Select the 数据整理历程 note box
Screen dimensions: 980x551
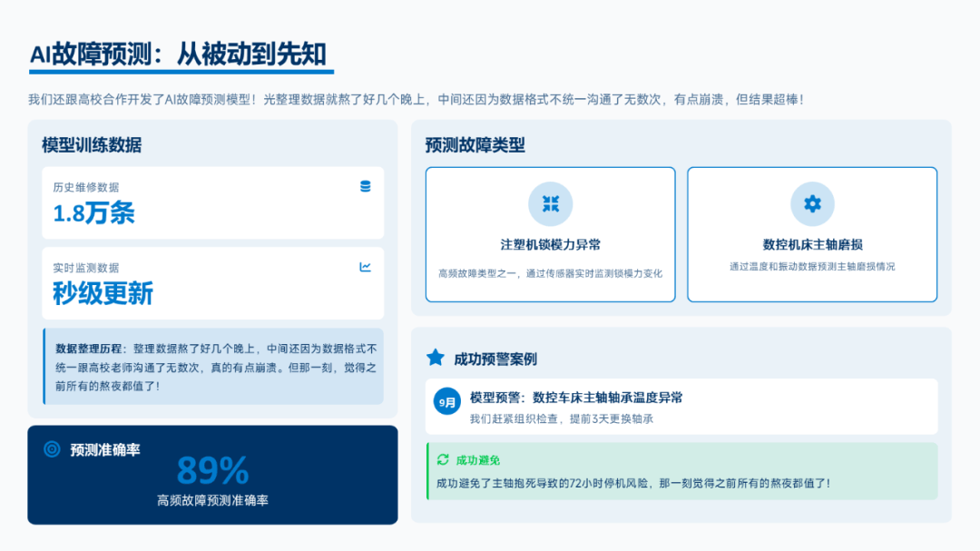214,367
